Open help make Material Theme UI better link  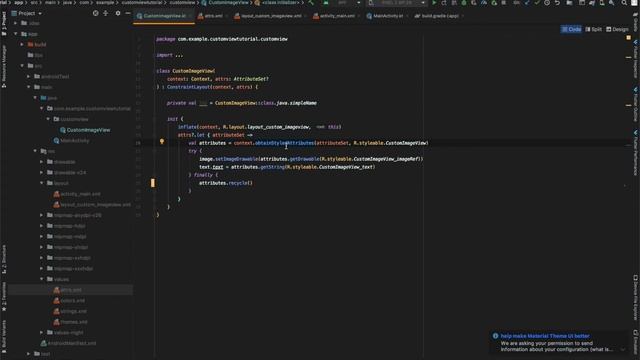tap(545, 336)
